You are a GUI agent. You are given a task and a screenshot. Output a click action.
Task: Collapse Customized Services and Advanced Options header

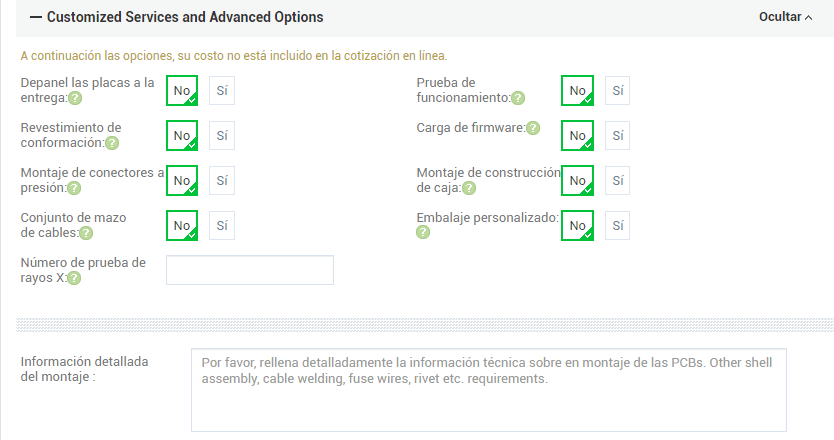click(x=176, y=18)
